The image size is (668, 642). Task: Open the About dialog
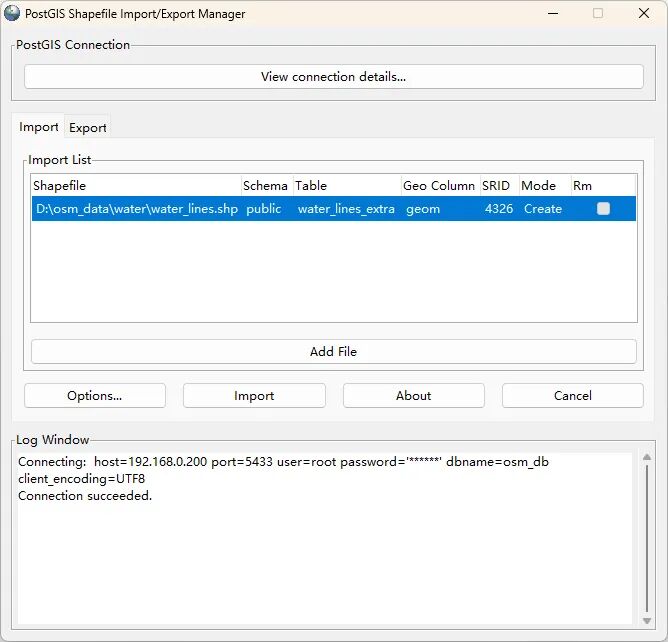414,396
